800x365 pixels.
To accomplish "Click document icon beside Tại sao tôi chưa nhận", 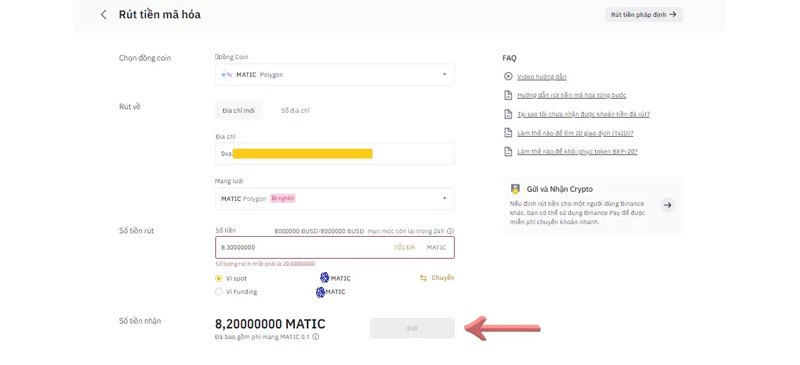I will click(x=508, y=114).
